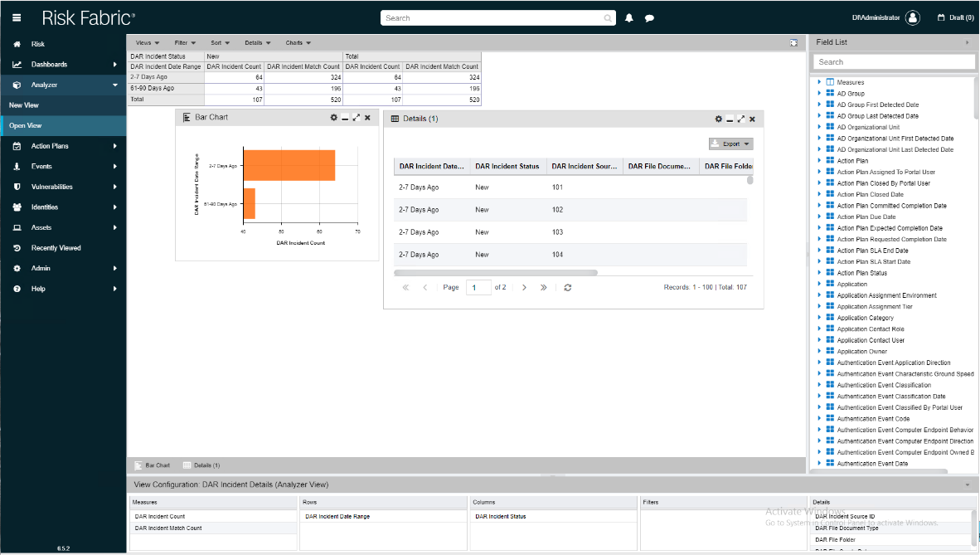Open Vulnerabilities in the sidebar
980x555 pixels.
coord(52,187)
